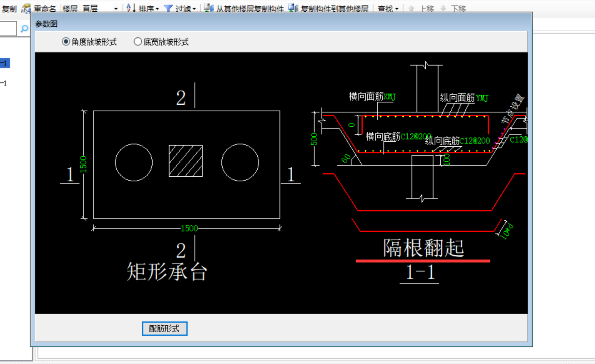595x364 pixels.
Task: Click the 横向底筋 C12@200 value
Action: coord(415,136)
